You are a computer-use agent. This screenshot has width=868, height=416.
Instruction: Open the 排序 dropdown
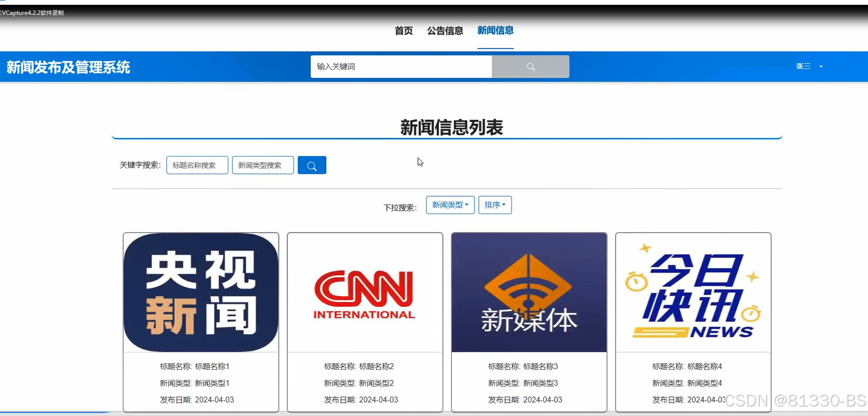[x=495, y=205]
